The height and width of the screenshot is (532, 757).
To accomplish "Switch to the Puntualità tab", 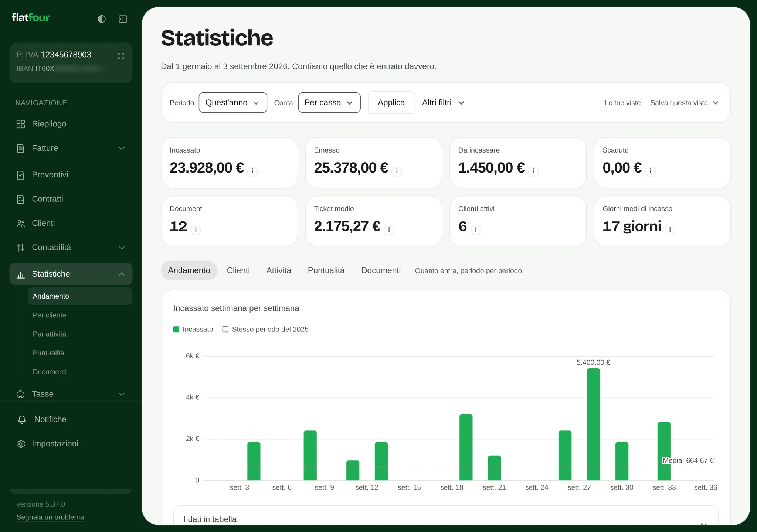I will (326, 270).
